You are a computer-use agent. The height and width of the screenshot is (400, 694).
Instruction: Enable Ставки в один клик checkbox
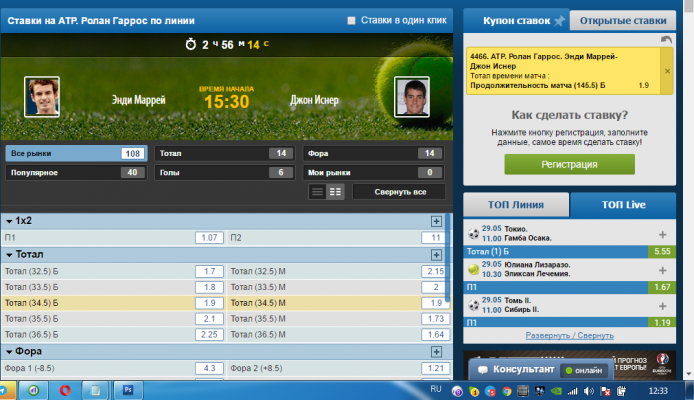[351, 20]
